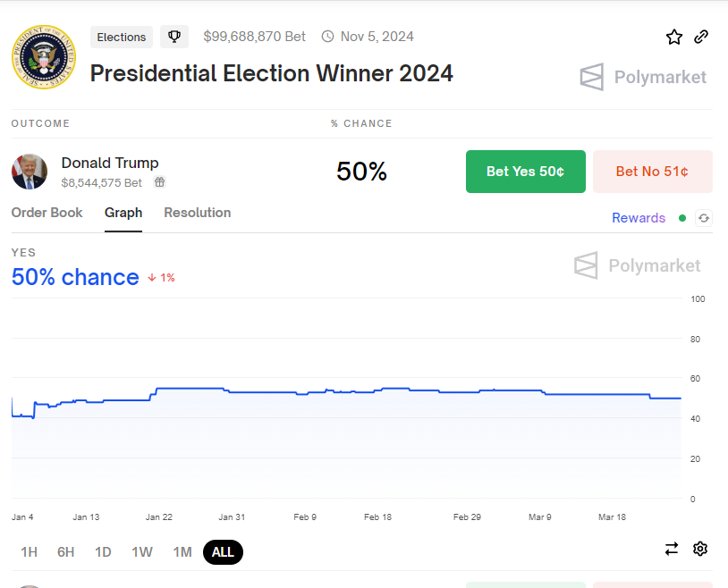The height and width of the screenshot is (588, 728).
Task: Select the 1W time range
Action: point(142,552)
